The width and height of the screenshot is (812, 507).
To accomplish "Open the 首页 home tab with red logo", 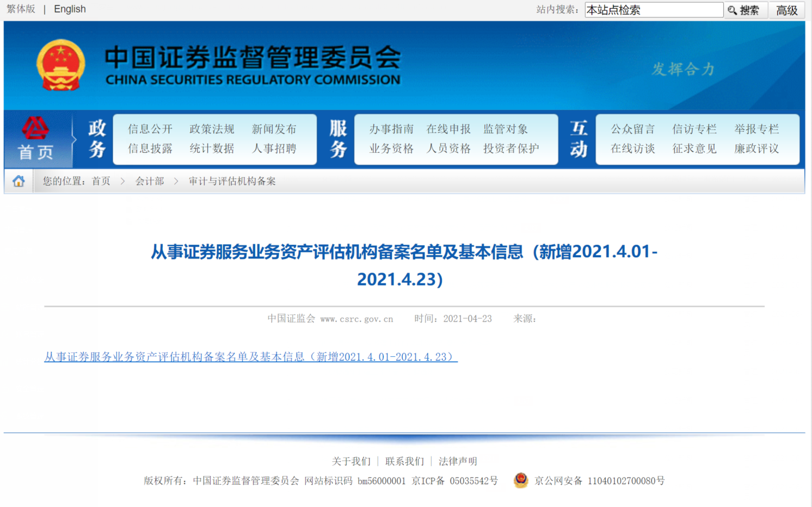I will [36, 140].
